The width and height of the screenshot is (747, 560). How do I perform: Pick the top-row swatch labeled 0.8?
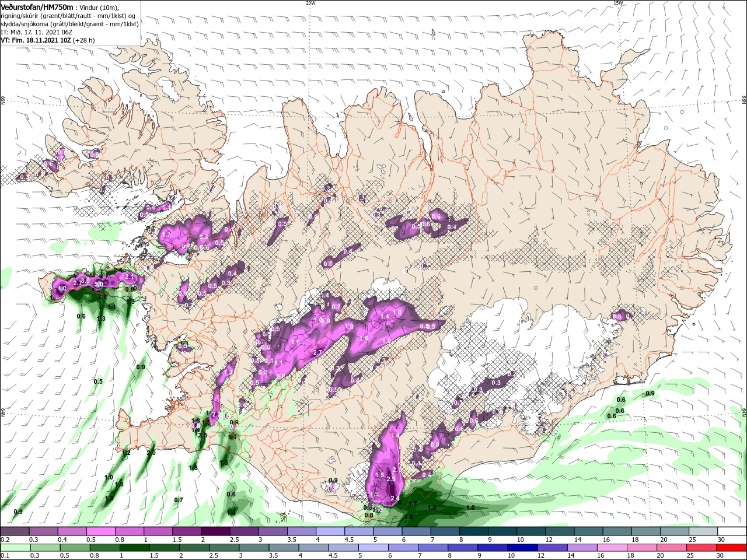(129, 531)
